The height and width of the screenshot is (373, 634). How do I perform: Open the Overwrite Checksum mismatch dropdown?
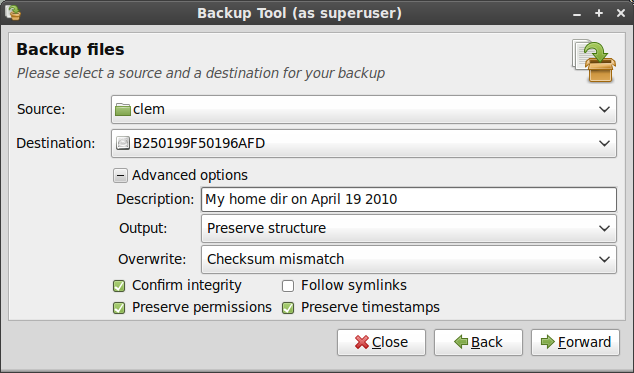pyautogui.click(x=409, y=259)
